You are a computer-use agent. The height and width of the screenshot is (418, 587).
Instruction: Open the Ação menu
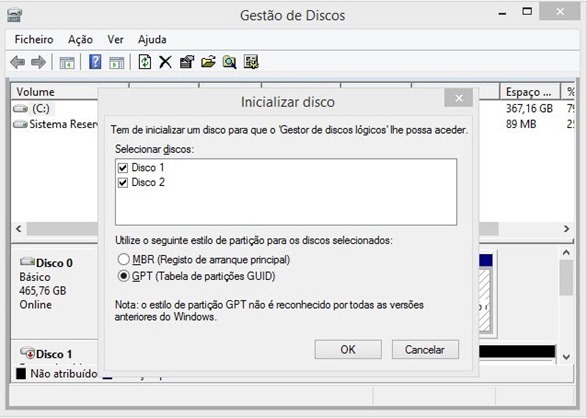pos(80,40)
